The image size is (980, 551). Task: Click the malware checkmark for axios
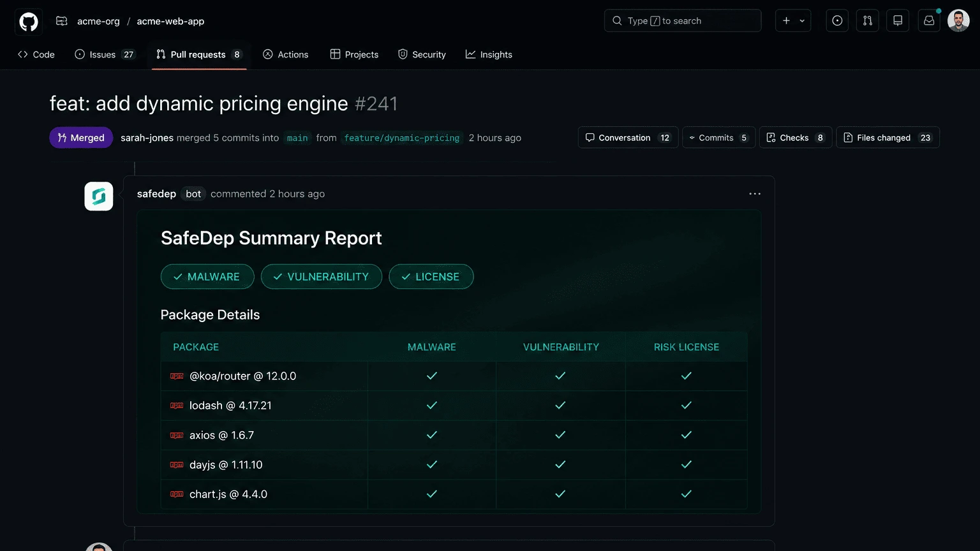coord(432,435)
